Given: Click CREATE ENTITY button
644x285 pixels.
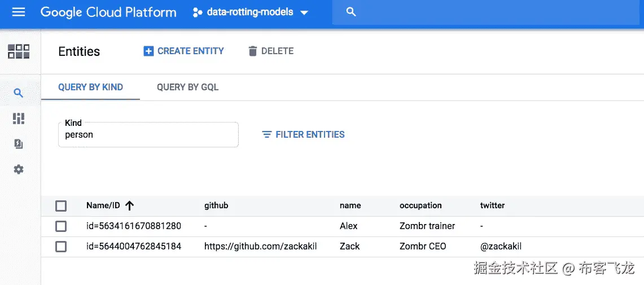Looking at the screenshot, I should pos(183,51).
